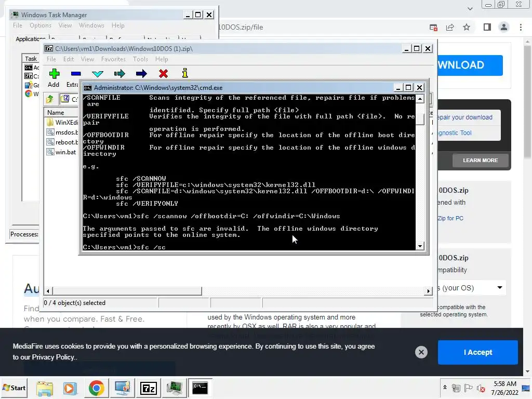Open Task Manager File menu

point(18,25)
